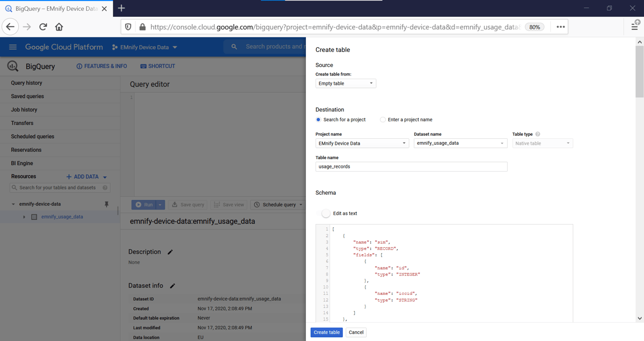Select emnify_usage_data dataset in Resources
The height and width of the screenshot is (341, 644).
click(x=62, y=217)
